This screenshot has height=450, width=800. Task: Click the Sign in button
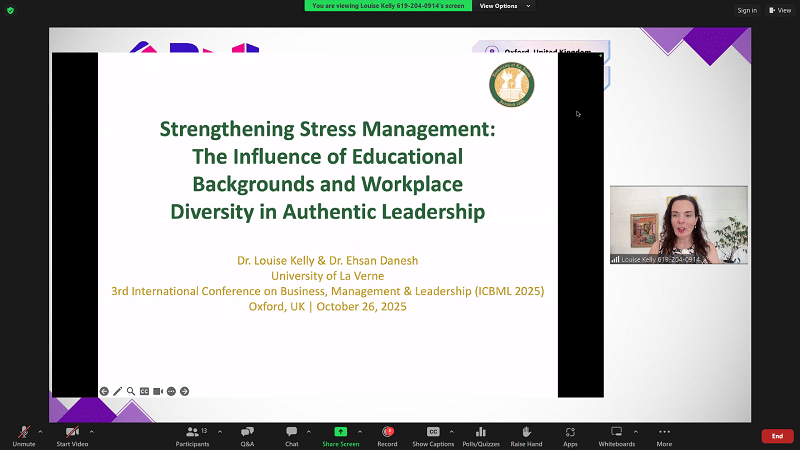(x=746, y=10)
